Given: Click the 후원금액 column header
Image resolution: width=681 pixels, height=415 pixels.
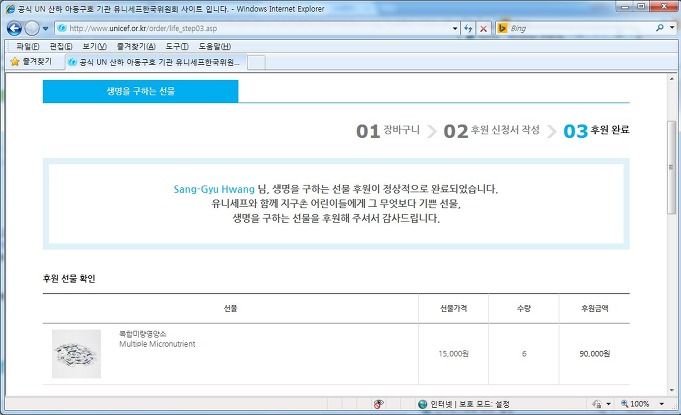Looking at the screenshot, I should 595,308.
